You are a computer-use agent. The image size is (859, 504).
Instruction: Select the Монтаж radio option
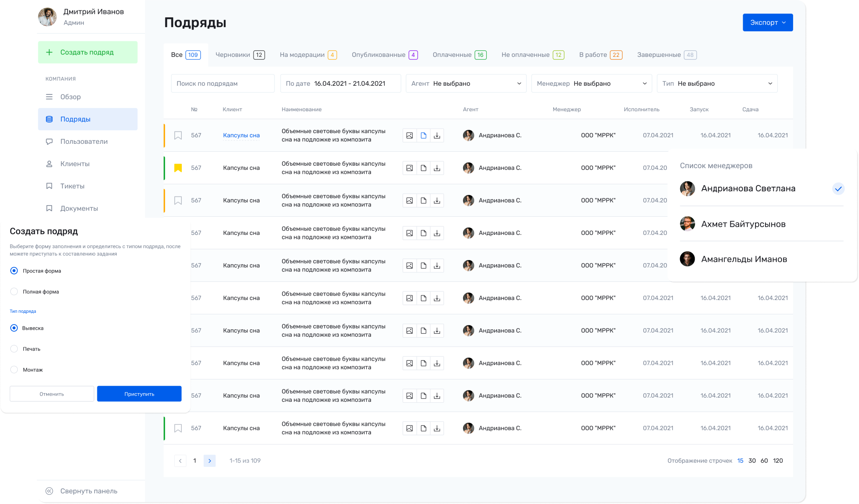[x=14, y=370]
